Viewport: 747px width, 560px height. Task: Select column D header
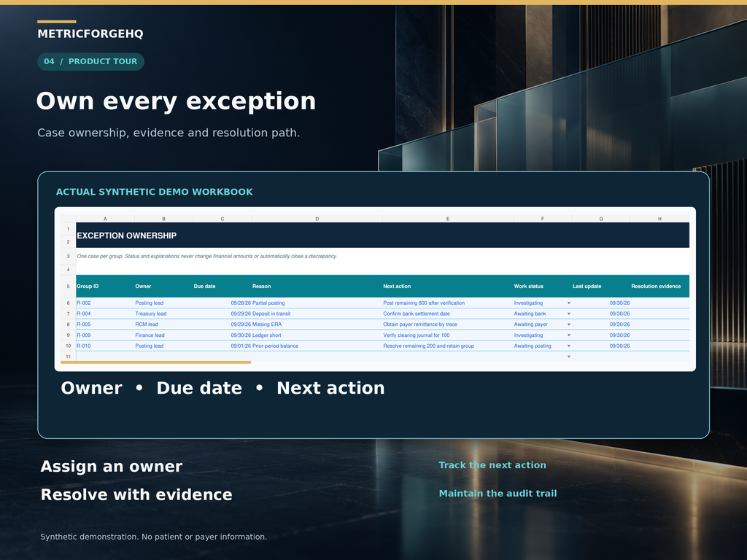(317, 219)
